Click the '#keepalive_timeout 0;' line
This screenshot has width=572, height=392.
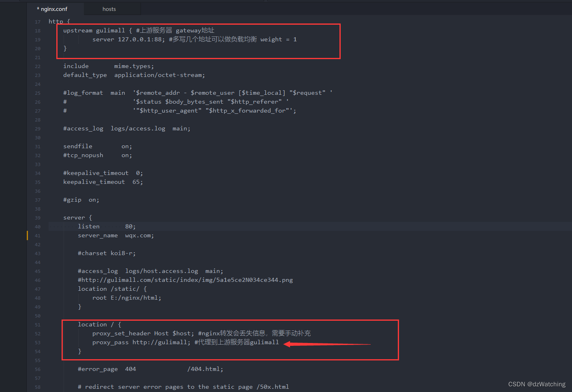[103, 173]
